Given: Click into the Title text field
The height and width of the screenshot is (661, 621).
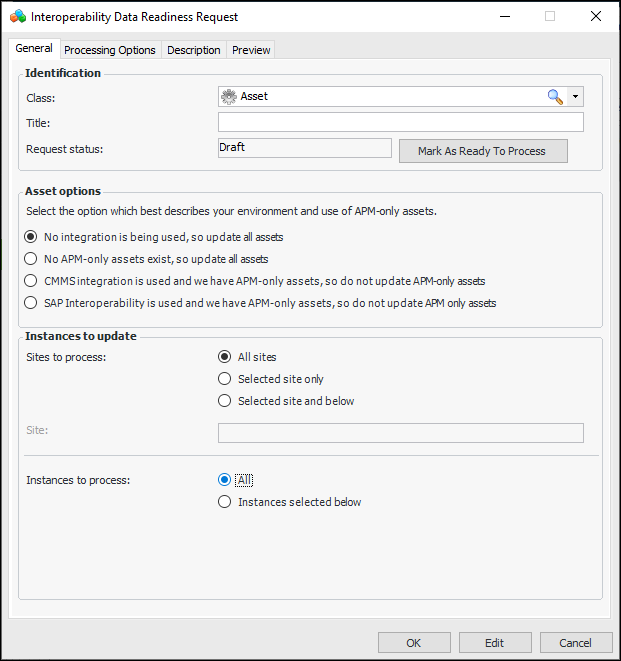Looking at the screenshot, I should pos(400,122).
